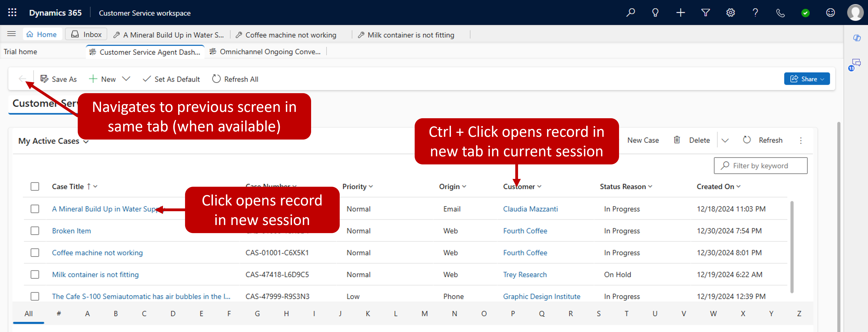Click Save As in the command bar
868x332 pixels.
tap(59, 79)
